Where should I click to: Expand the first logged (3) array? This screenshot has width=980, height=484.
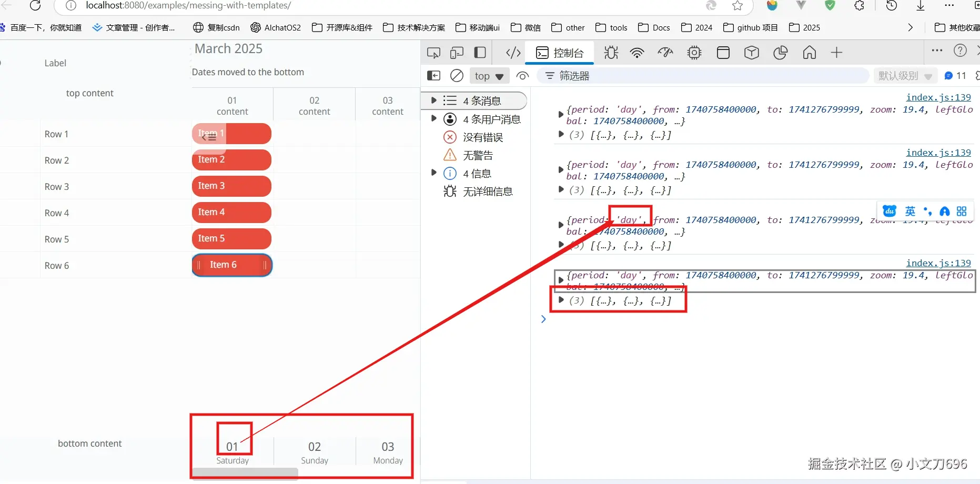(x=561, y=135)
